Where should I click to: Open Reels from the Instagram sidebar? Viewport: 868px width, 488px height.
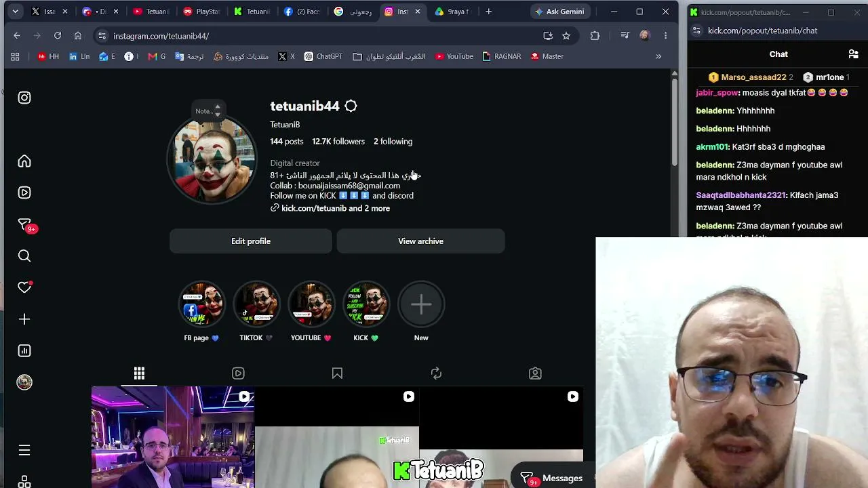24,192
